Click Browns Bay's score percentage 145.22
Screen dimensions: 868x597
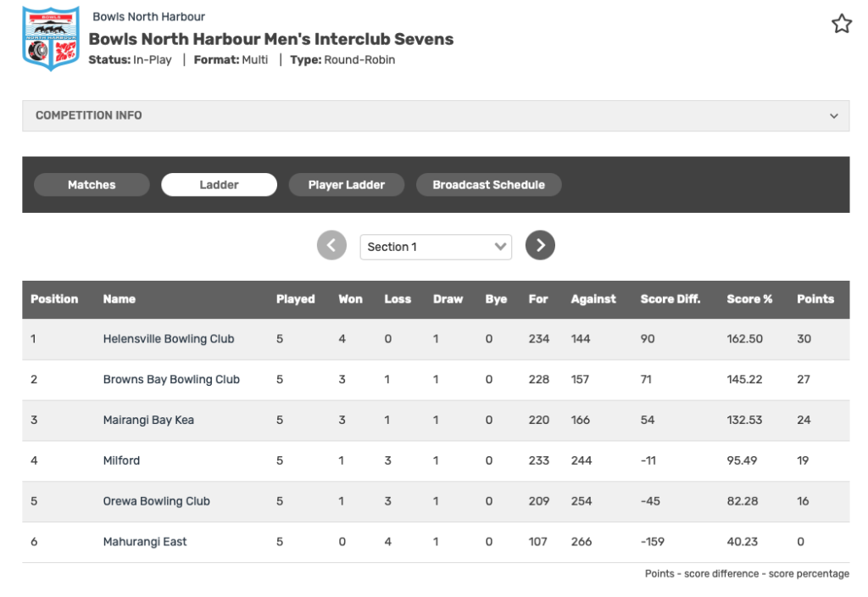(744, 379)
